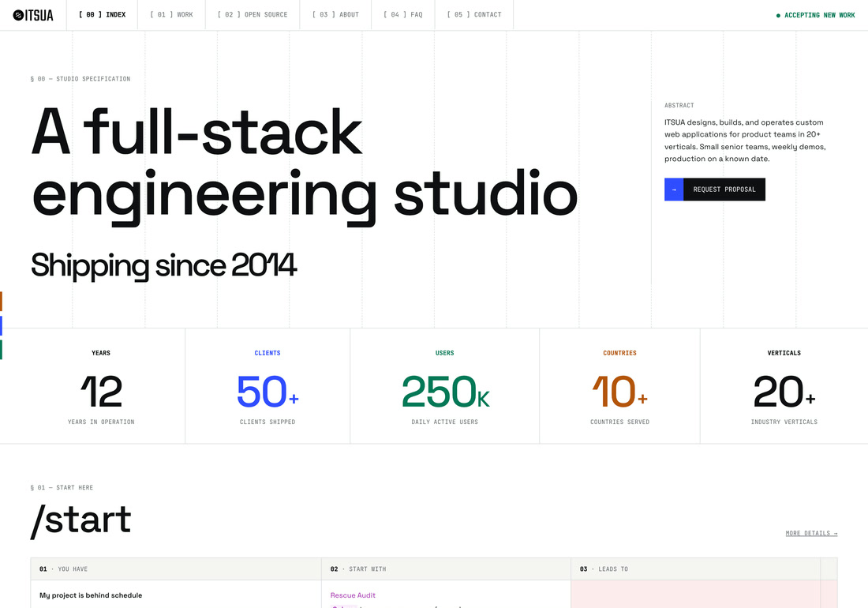Click the ITSUA logo in the header
Viewport: 868px width, 608px height.
pyautogui.click(x=33, y=15)
